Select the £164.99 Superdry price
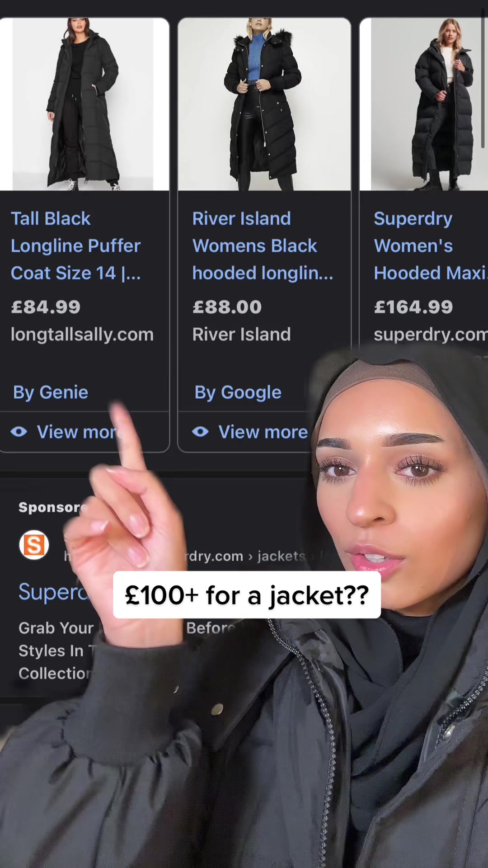 click(x=413, y=307)
